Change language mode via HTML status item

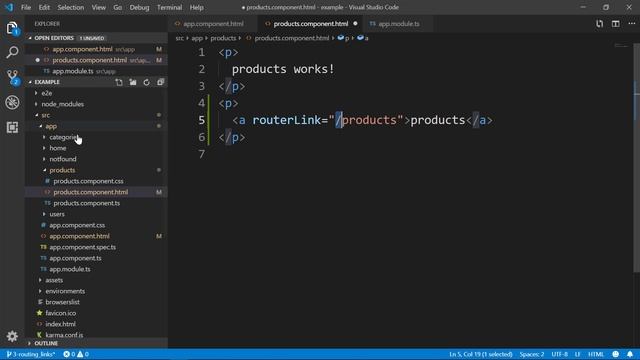[596, 354]
